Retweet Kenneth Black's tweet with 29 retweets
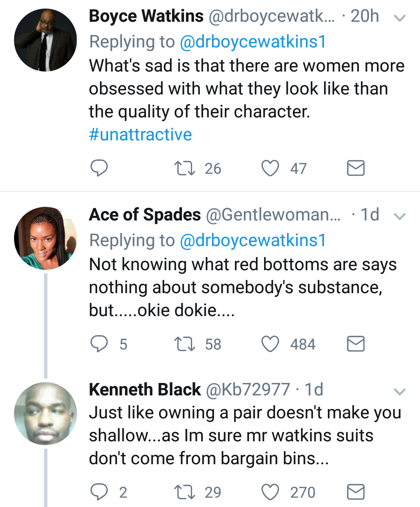 185,492
